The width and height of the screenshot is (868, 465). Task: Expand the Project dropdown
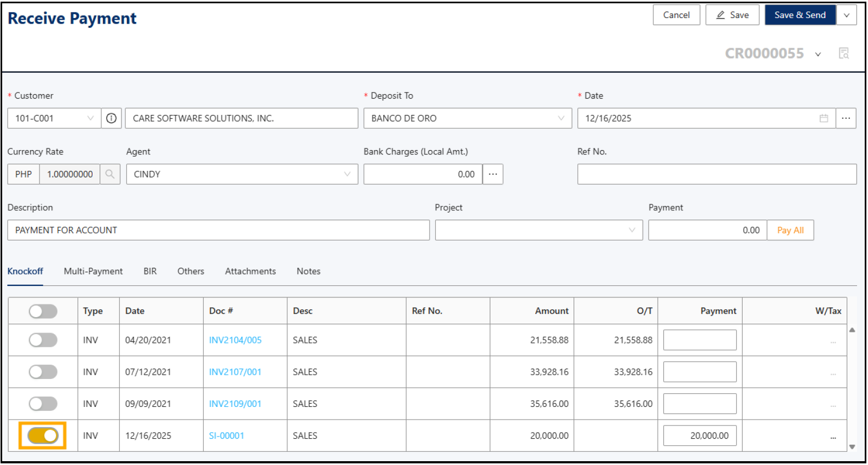539,230
